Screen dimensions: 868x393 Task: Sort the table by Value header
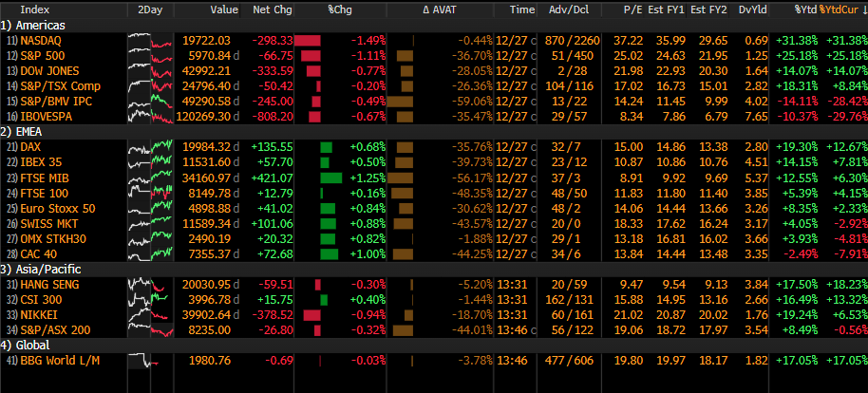point(224,9)
